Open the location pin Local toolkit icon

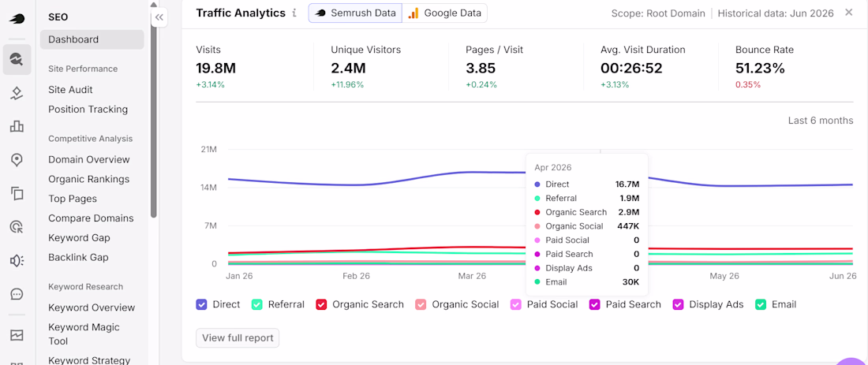click(x=17, y=160)
